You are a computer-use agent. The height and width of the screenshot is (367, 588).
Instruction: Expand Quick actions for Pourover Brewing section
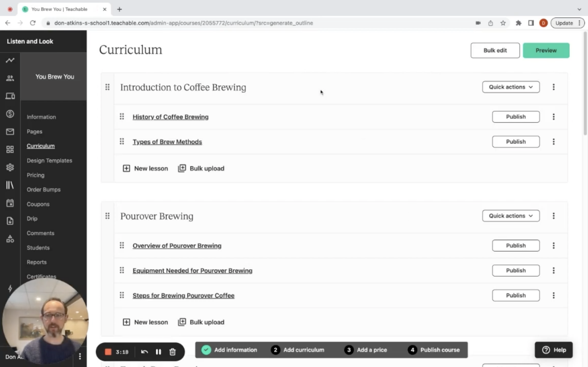pyautogui.click(x=510, y=216)
